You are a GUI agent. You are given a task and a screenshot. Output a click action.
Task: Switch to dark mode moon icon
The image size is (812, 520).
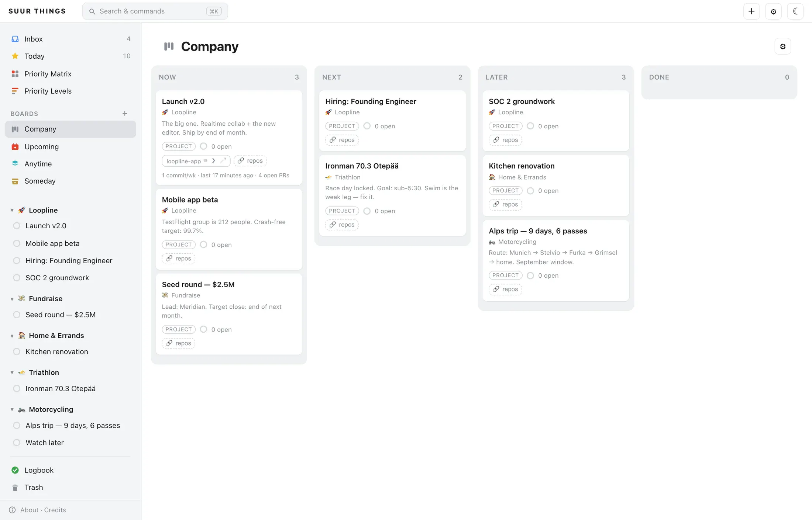coord(795,11)
